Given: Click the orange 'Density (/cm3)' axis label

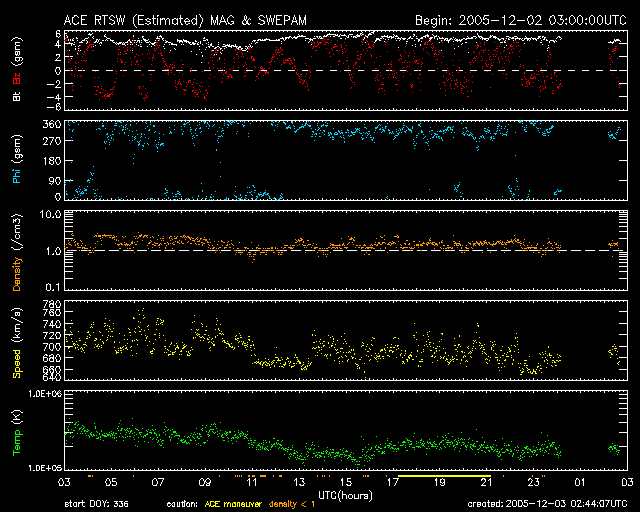Looking at the screenshot, I should pos(17,252).
